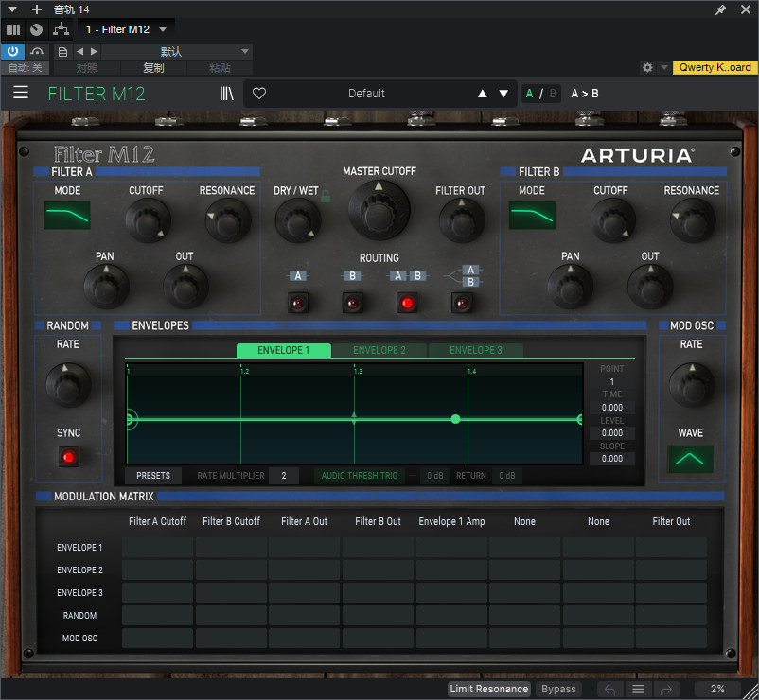Open the Rate Multiplier value dropdown
The image size is (759, 700).
[x=284, y=476]
